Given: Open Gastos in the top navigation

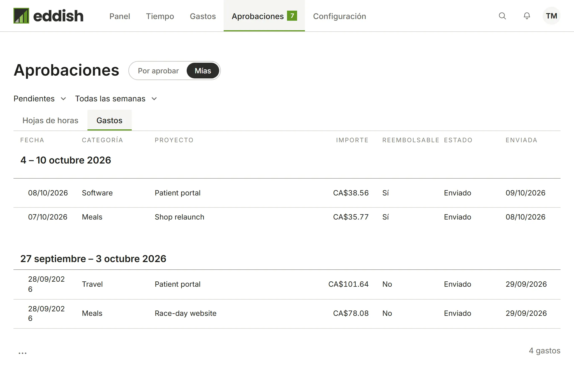Looking at the screenshot, I should [x=203, y=16].
